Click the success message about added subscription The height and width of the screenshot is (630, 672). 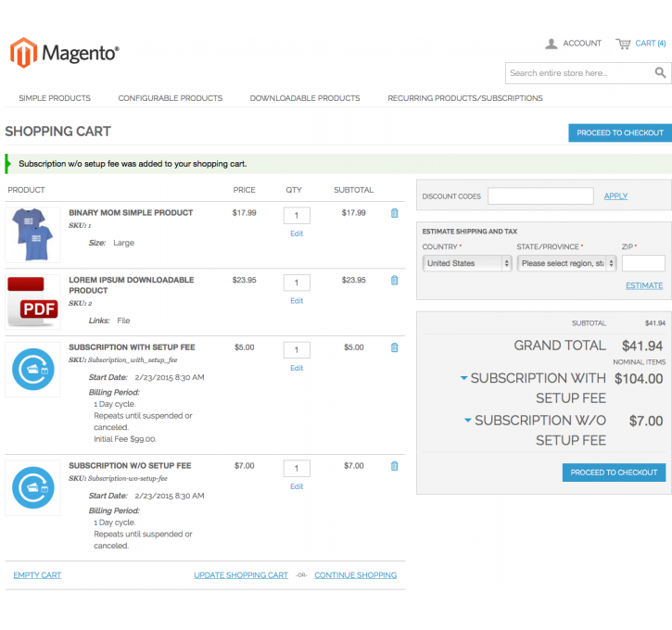click(133, 164)
